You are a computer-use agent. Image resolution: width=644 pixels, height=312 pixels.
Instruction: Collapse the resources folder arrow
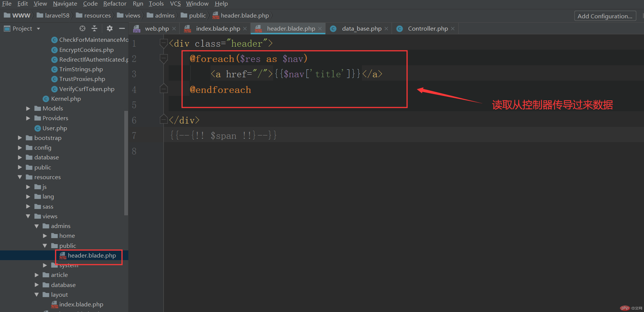pyautogui.click(x=20, y=177)
